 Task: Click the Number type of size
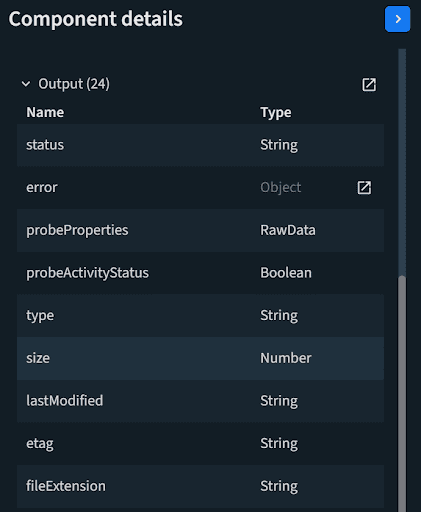pyautogui.click(x=286, y=358)
